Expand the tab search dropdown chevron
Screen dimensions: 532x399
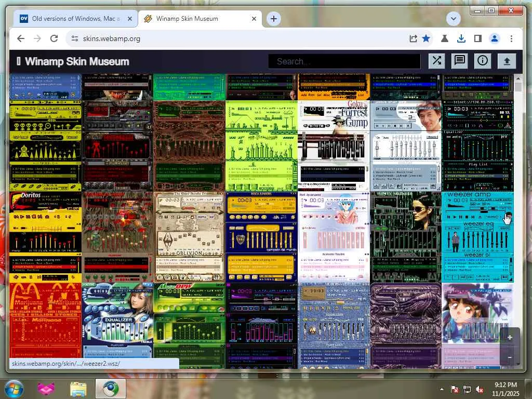tap(453, 19)
